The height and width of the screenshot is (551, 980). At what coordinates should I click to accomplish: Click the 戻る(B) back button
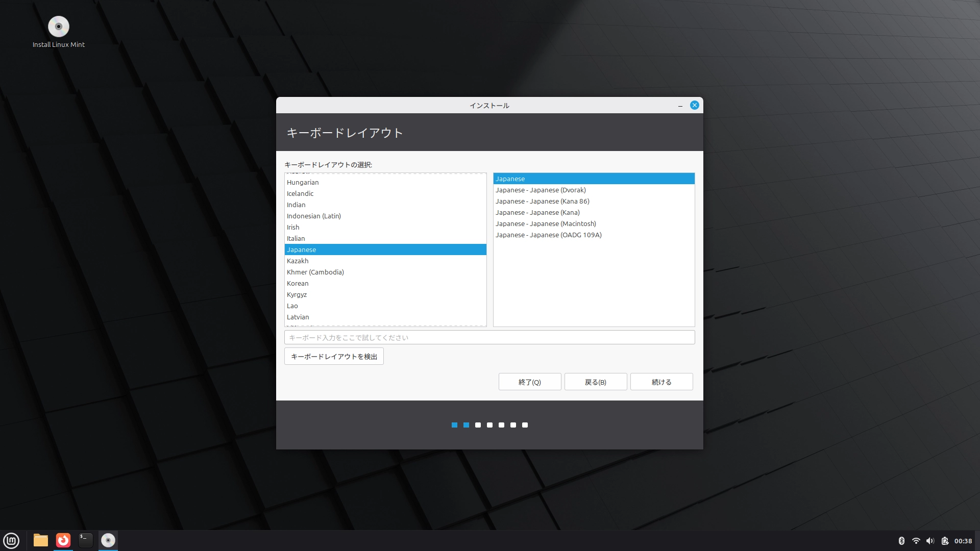click(595, 382)
